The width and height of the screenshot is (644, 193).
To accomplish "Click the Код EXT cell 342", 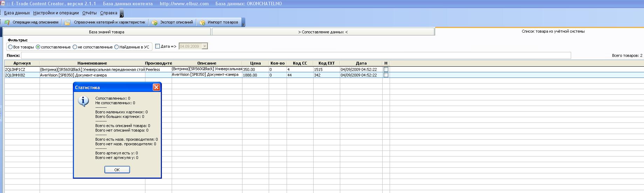I will (327, 75).
